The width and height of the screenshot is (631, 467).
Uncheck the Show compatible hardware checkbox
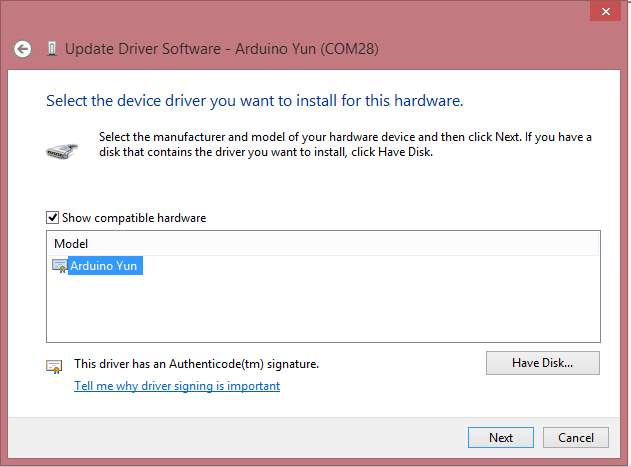[x=53, y=217]
